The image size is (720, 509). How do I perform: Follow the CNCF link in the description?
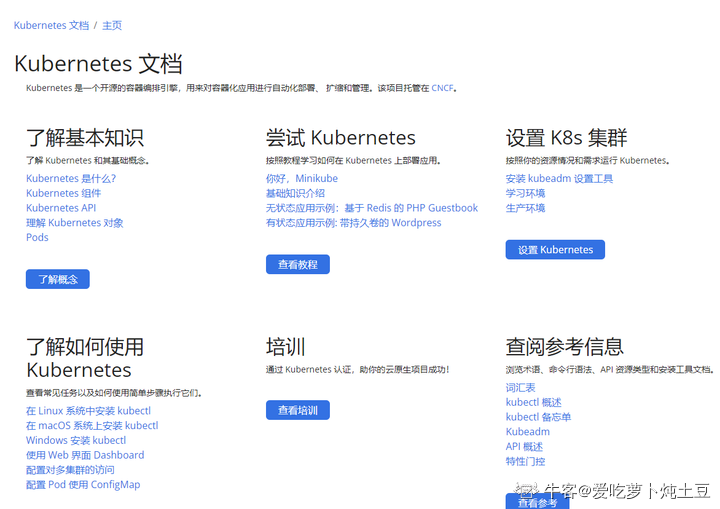(x=442, y=88)
